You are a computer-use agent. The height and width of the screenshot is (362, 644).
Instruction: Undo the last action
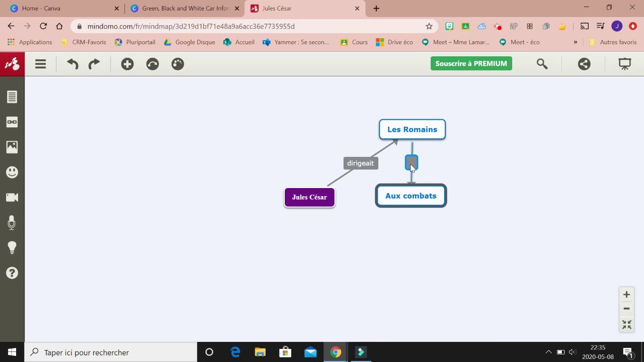pos(72,64)
